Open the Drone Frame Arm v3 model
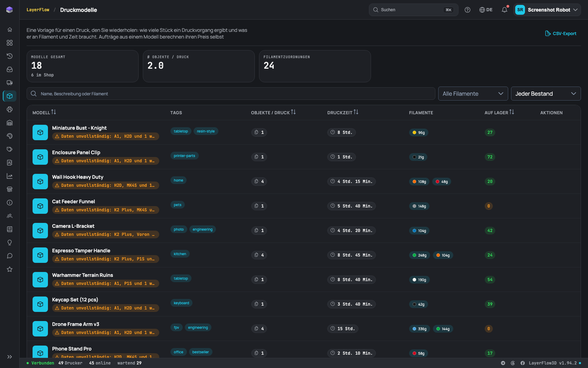Viewport: 588px width, 368px height. tap(76, 324)
